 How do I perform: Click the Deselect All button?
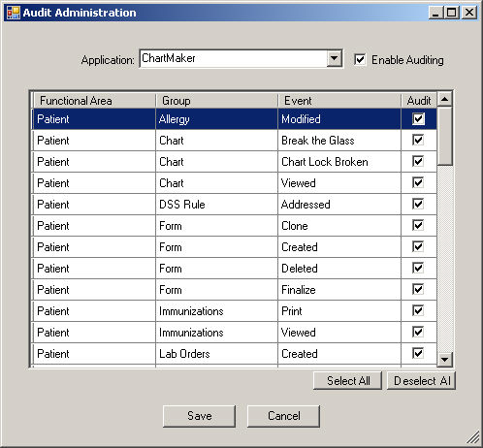click(x=421, y=381)
